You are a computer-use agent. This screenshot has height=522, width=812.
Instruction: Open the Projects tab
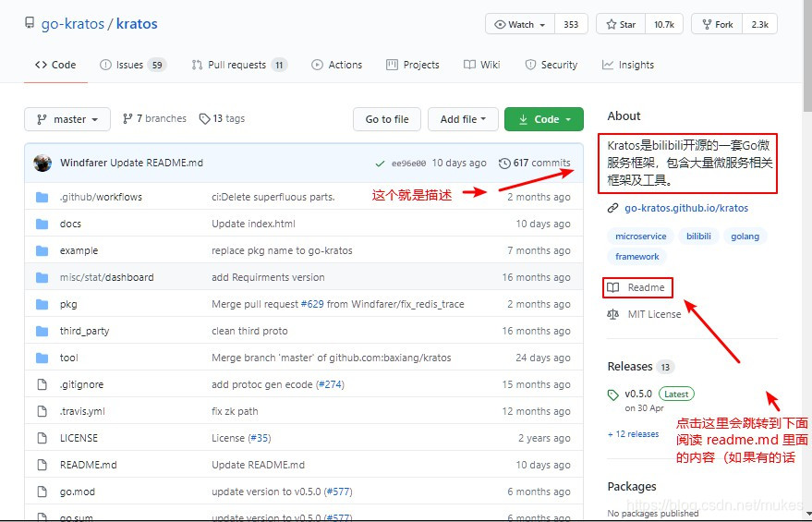(x=413, y=65)
